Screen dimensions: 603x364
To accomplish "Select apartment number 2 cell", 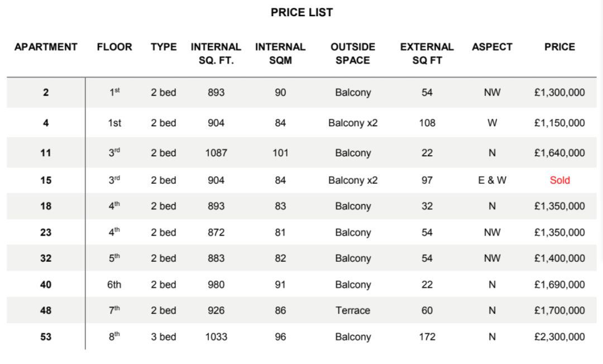I will pyautogui.click(x=46, y=92).
